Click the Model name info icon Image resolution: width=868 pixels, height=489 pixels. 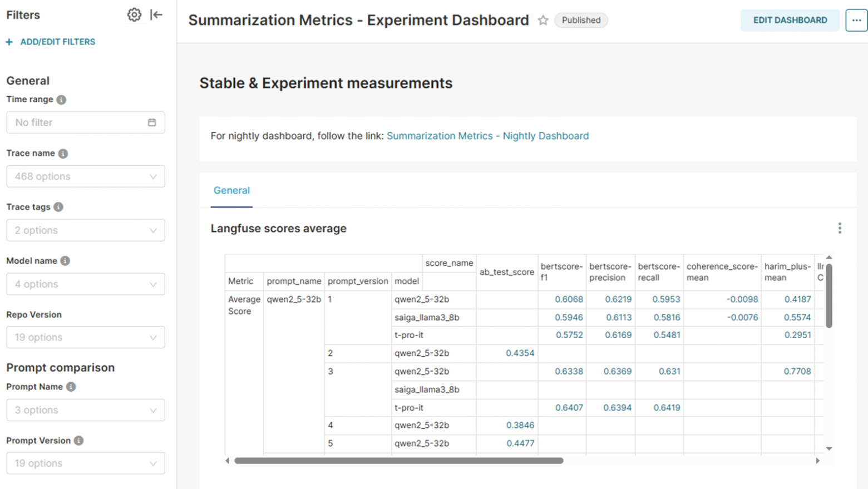(65, 261)
